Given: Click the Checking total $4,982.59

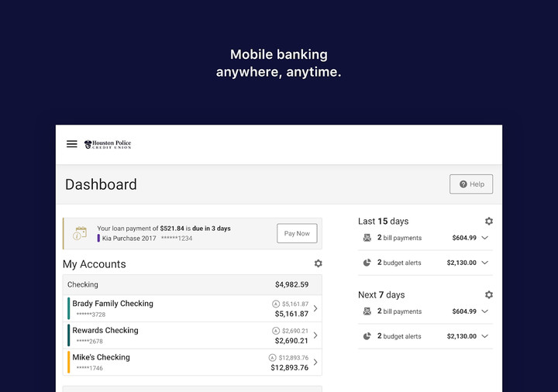Looking at the screenshot, I should (292, 284).
